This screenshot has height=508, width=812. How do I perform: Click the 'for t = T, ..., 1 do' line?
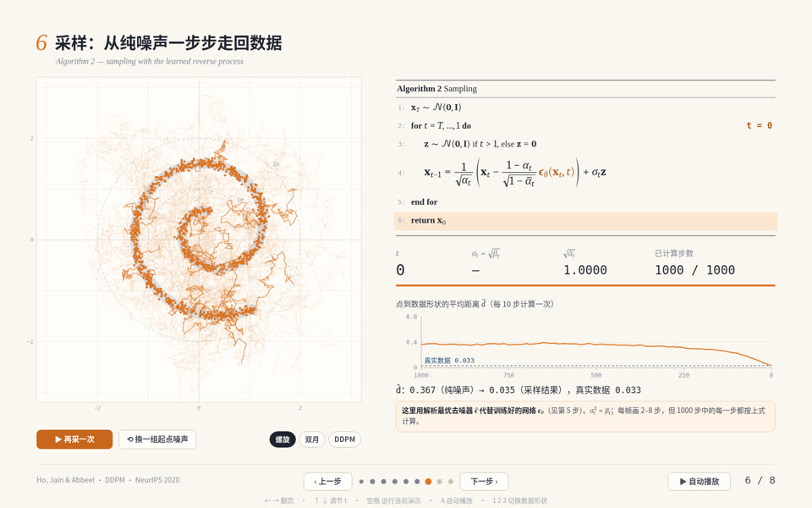tap(585, 125)
